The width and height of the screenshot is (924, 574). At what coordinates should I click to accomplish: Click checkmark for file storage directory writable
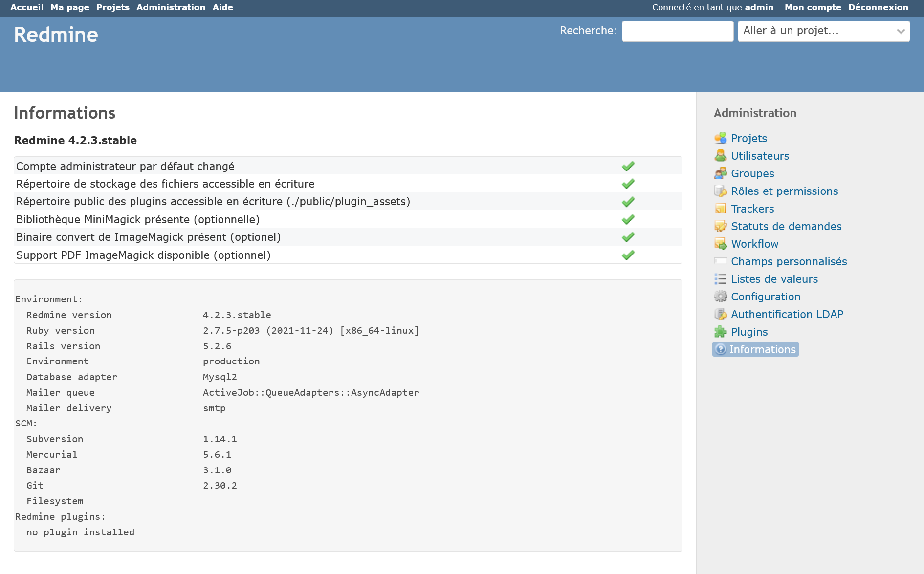(628, 184)
